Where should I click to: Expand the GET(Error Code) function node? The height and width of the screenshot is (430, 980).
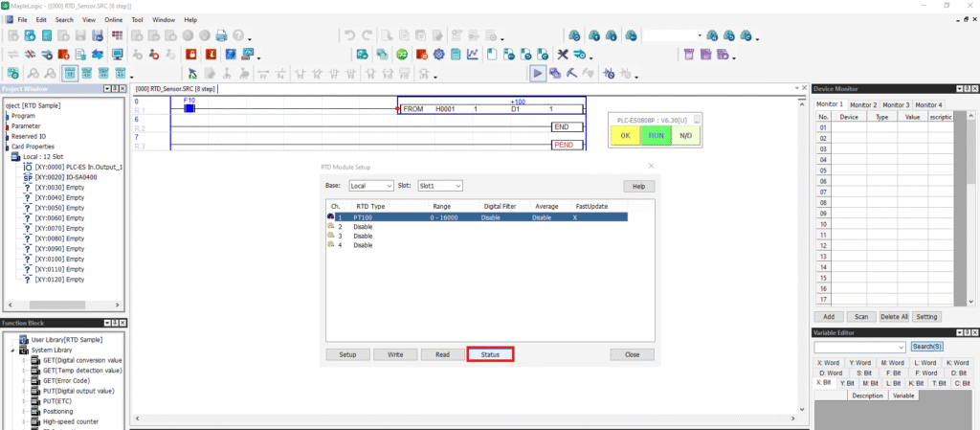point(24,380)
